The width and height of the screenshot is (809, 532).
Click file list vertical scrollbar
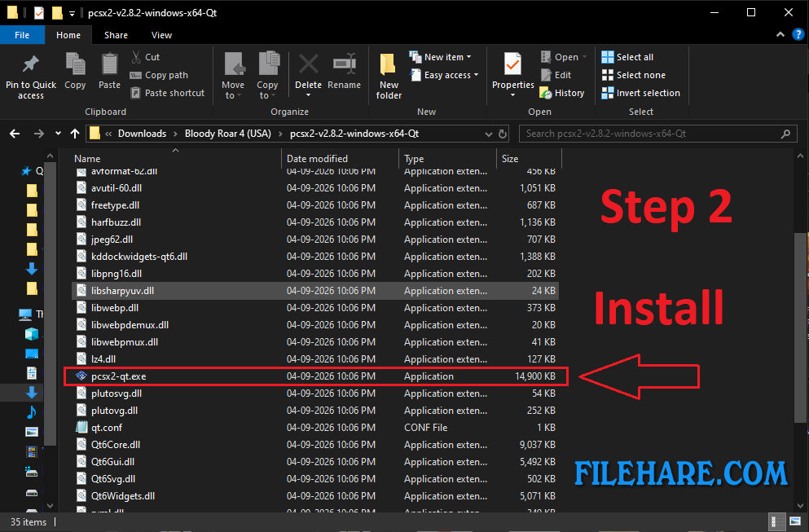tap(800, 330)
